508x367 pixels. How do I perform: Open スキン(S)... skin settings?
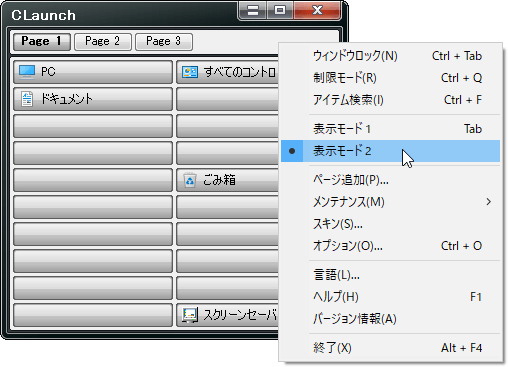pos(390,224)
